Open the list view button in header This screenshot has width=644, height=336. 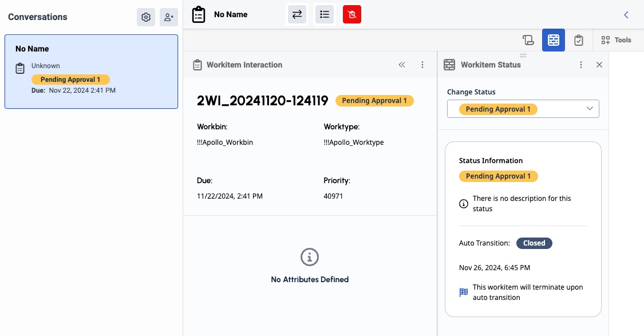[x=325, y=14]
